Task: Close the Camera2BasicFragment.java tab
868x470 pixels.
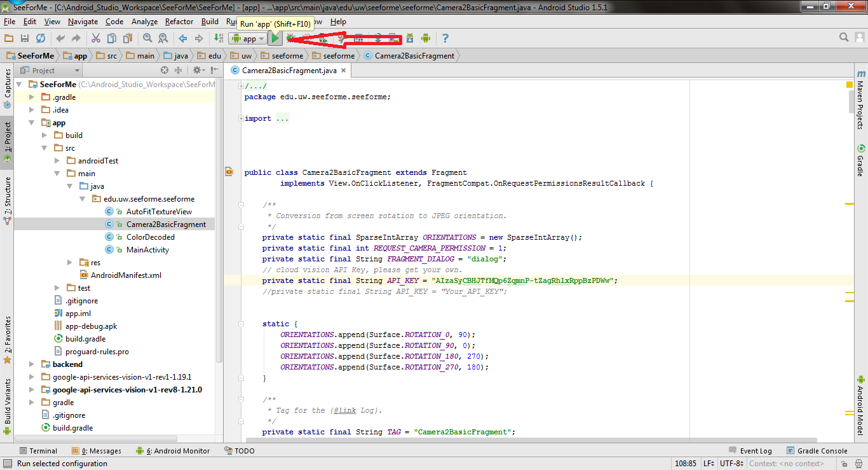Action: tap(344, 71)
